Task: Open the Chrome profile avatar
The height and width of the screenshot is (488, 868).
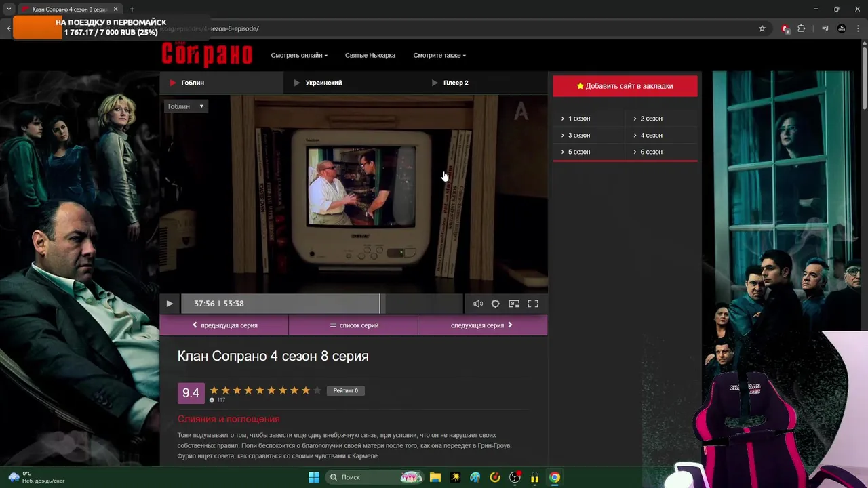Action: [x=842, y=28]
